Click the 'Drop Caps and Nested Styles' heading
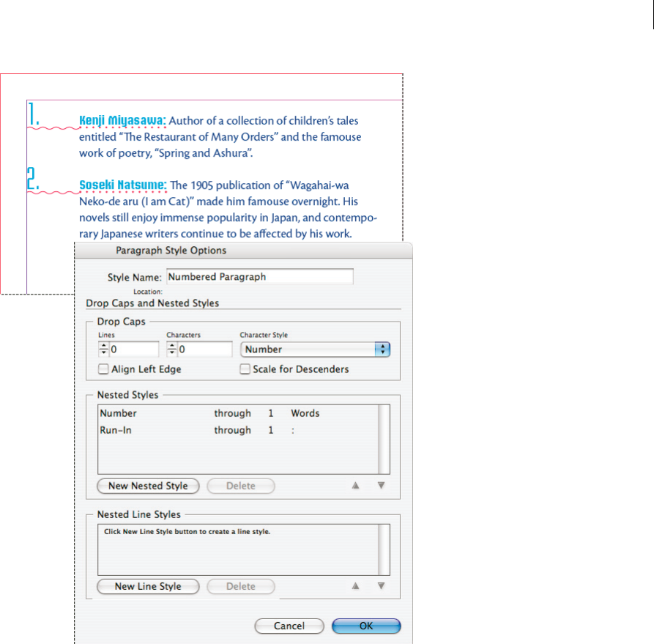The height and width of the screenshot is (644, 654). (x=152, y=303)
